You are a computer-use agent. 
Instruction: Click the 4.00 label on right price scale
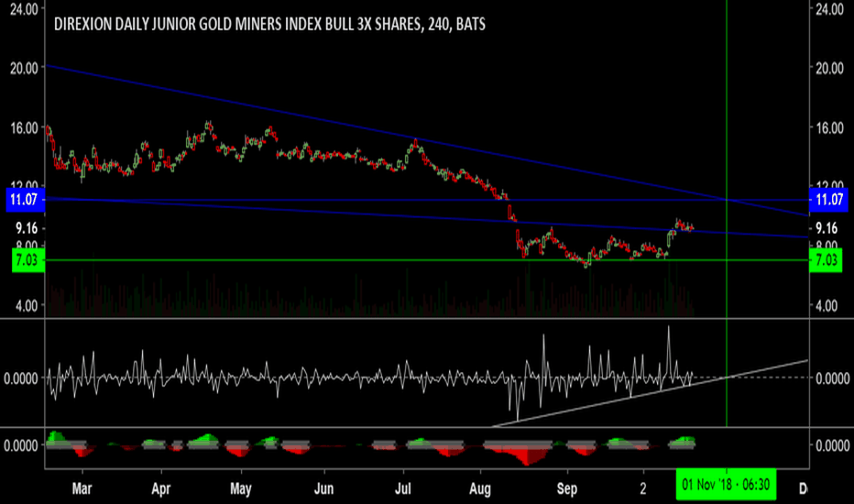pos(827,305)
